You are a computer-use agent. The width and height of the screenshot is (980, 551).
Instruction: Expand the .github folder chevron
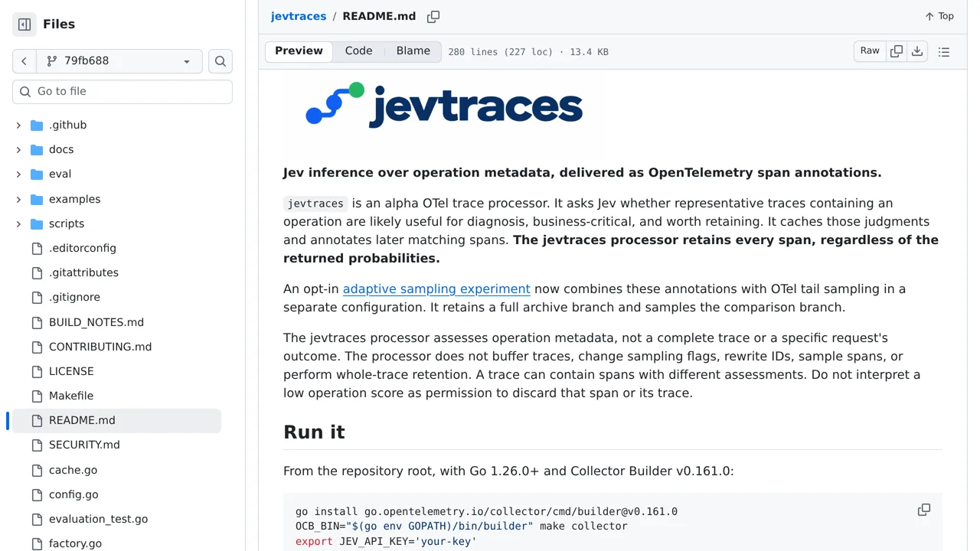coord(18,126)
